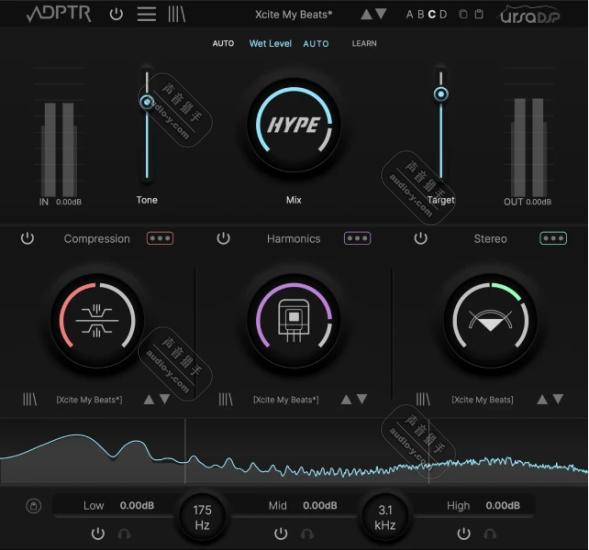The width and height of the screenshot is (589, 550).
Task: Click the ADPTR logo
Action: pos(59,14)
